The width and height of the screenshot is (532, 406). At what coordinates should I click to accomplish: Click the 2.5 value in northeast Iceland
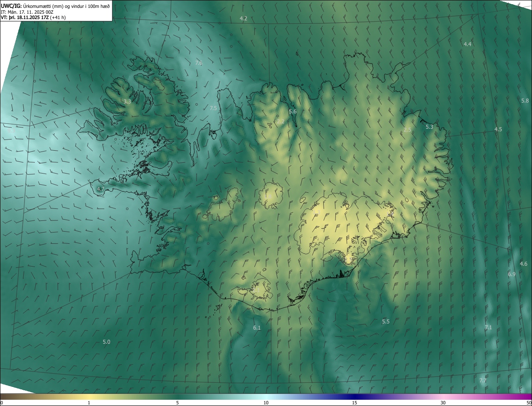pyautogui.click(x=407, y=130)
